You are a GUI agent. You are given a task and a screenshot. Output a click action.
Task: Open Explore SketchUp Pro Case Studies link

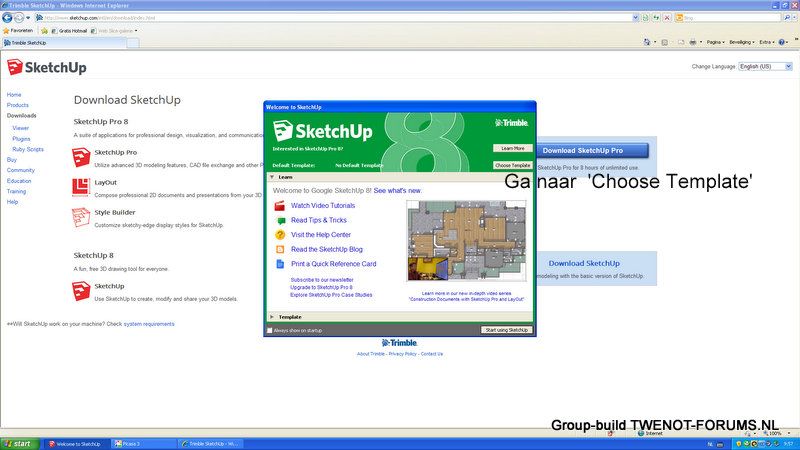pyautogui.click(x=331, y=295)
